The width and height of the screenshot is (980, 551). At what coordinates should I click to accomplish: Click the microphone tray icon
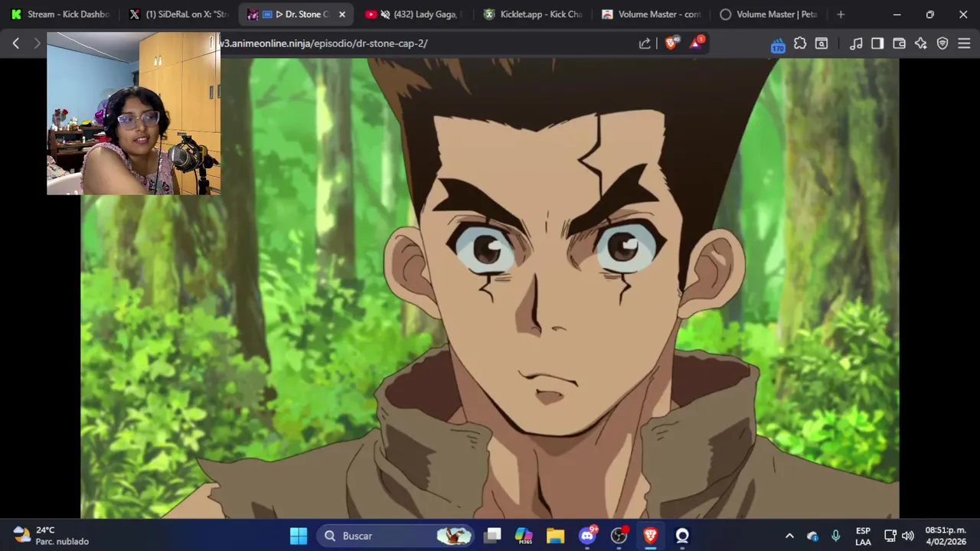(x=835, y=536)
